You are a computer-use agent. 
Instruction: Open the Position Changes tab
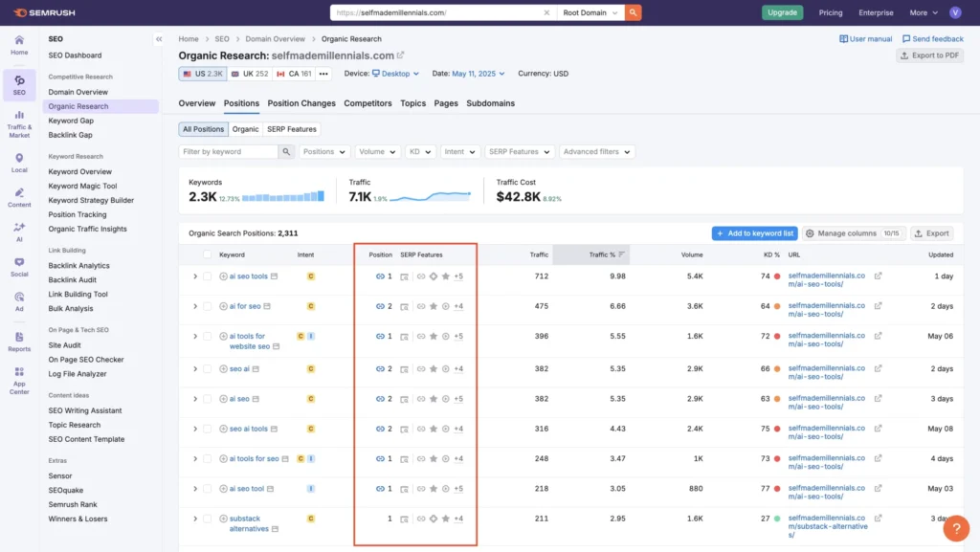tap(301, 103)
